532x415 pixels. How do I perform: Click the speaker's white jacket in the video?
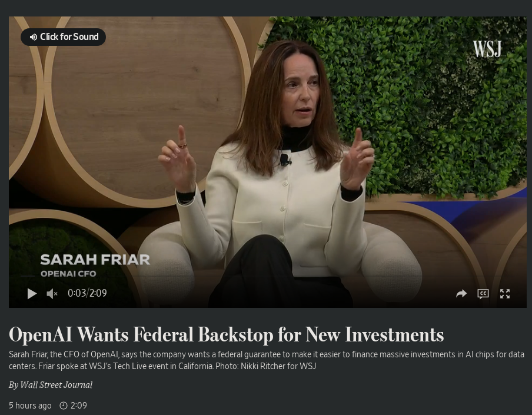(271, 210)
